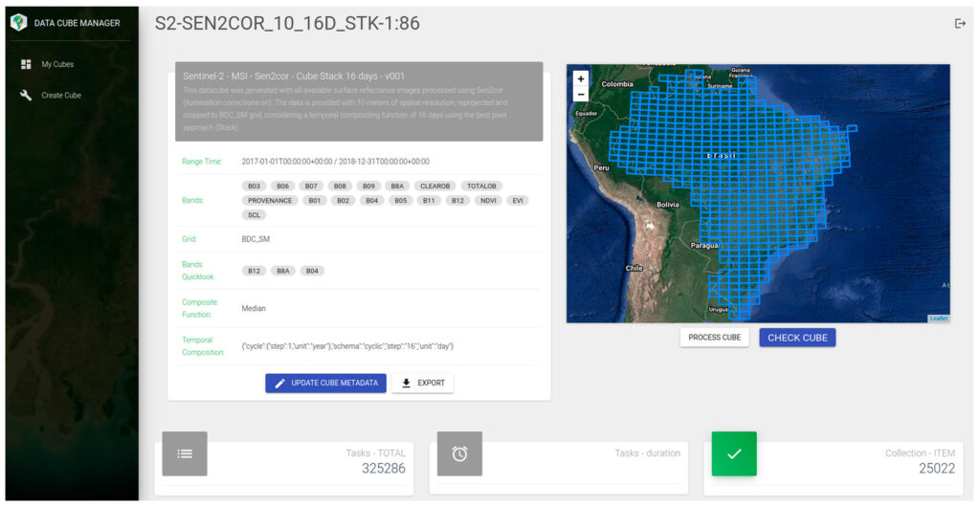Click the B09 band chip
Screen dimensions: 980x506
(368, 187)
